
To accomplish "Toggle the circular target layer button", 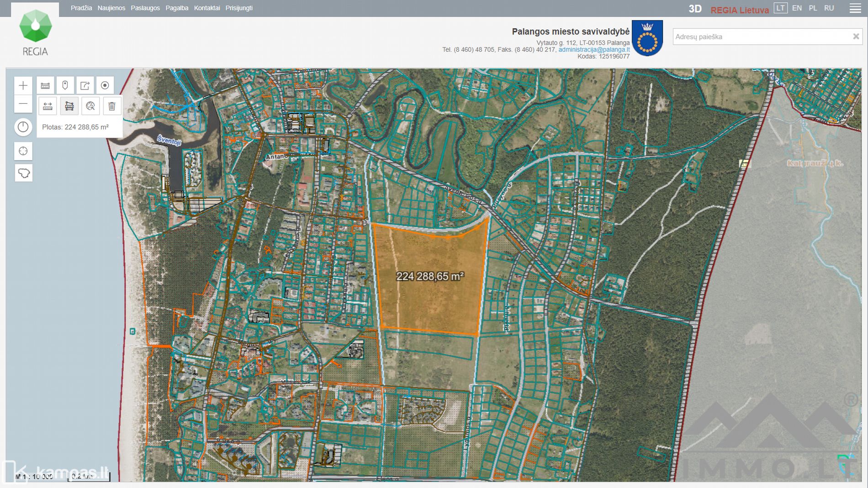I will (x=105, y=85).
